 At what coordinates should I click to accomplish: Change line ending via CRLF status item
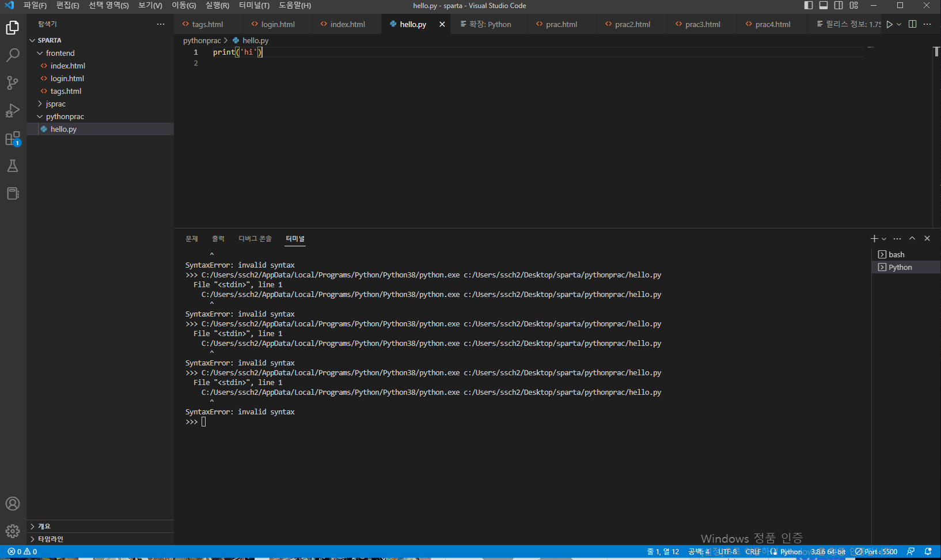click(753, 552)
